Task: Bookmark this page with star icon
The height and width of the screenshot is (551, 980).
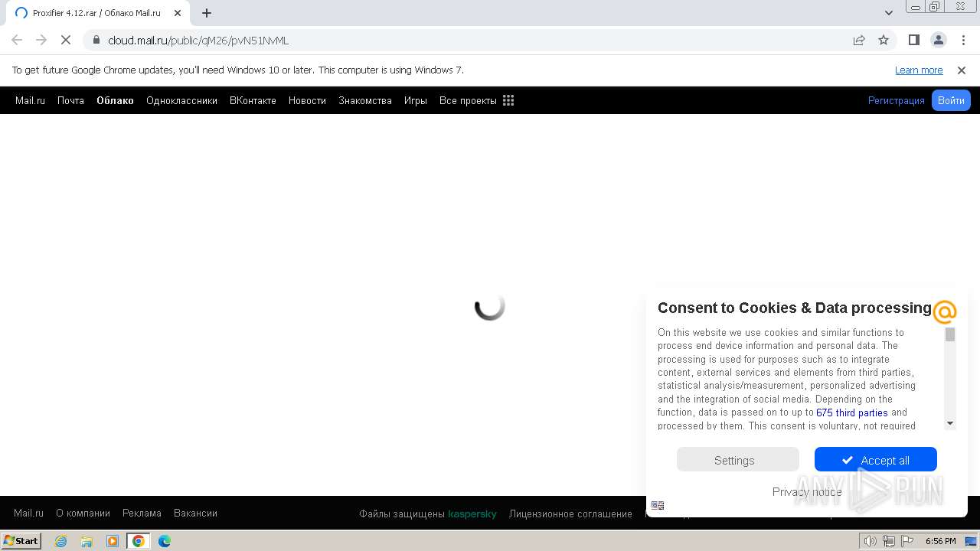Action: (884, 40)
